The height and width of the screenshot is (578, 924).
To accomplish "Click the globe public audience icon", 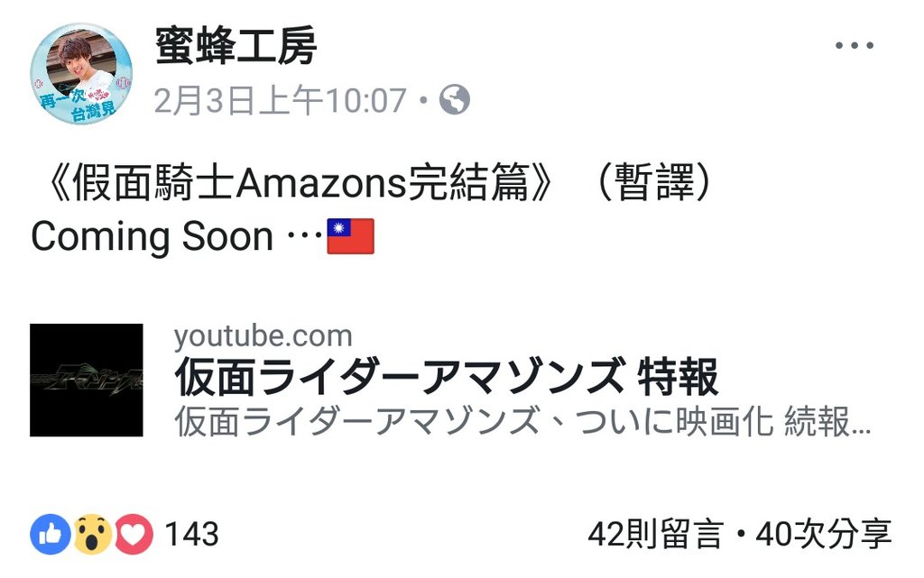I will click(x=455, y=99).
